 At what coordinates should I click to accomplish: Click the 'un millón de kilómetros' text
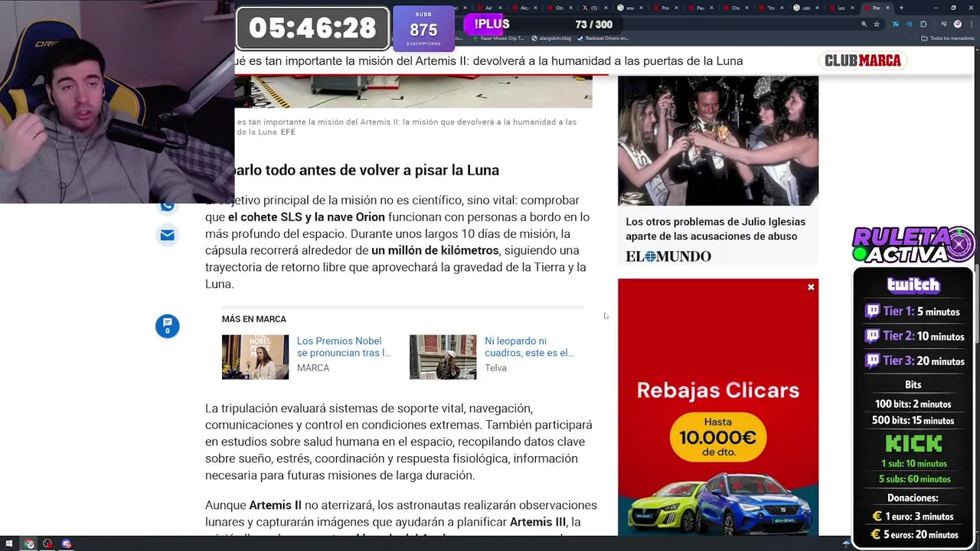435,250
